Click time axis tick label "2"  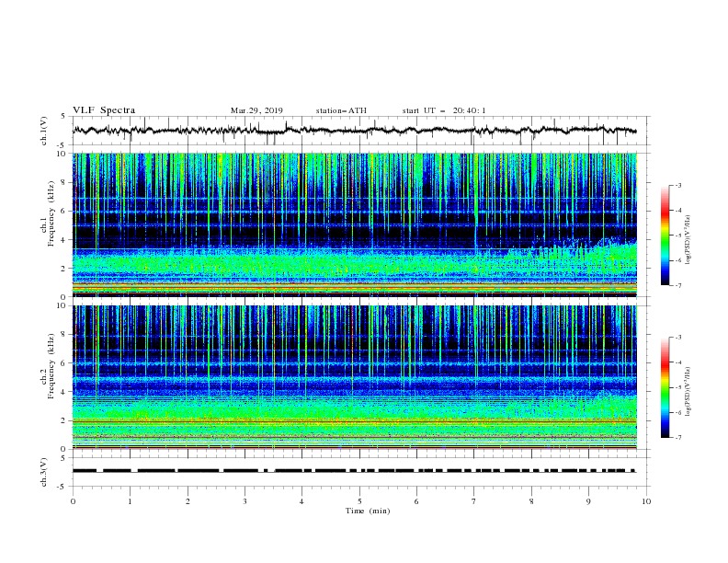pos(188,501)
